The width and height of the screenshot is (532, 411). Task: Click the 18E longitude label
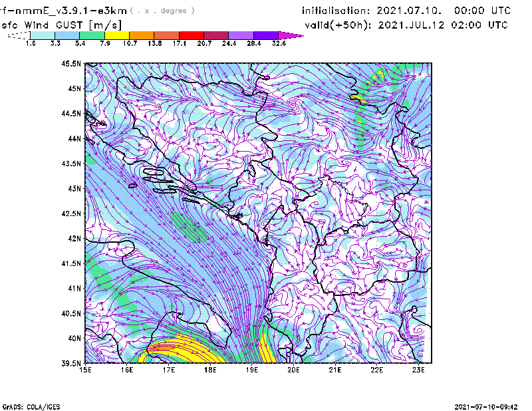pos(210,370)
